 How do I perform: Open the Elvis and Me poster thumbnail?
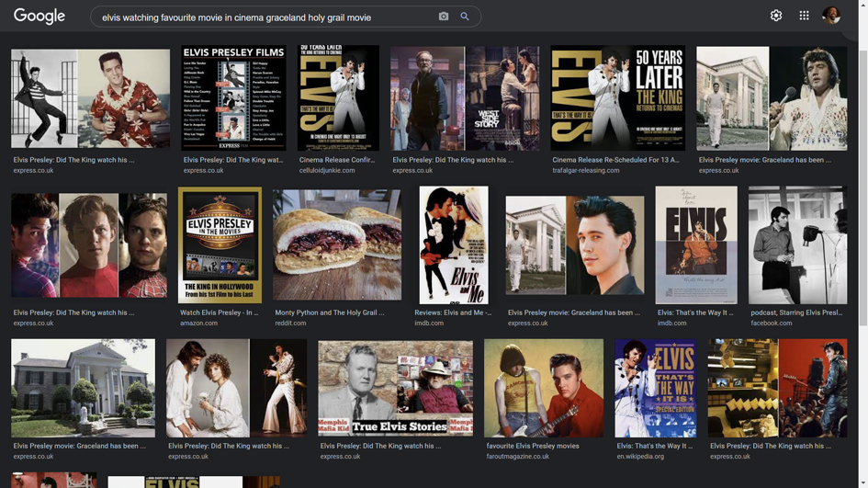[454, 244]
